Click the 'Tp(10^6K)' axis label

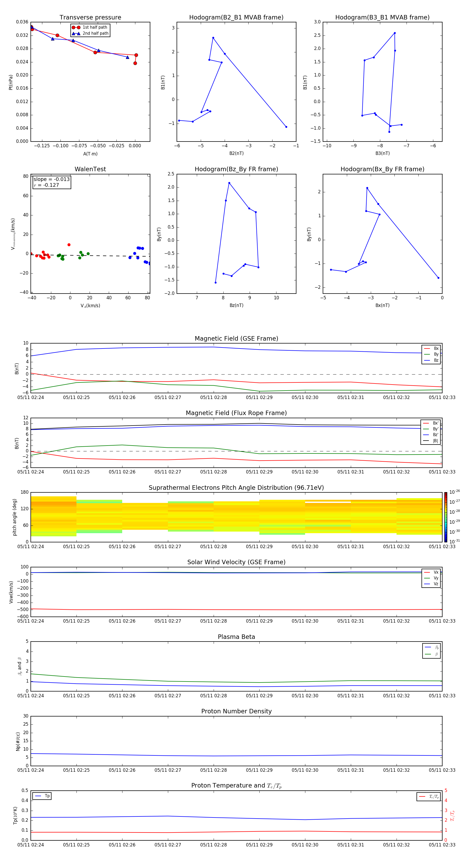[15, 816]
